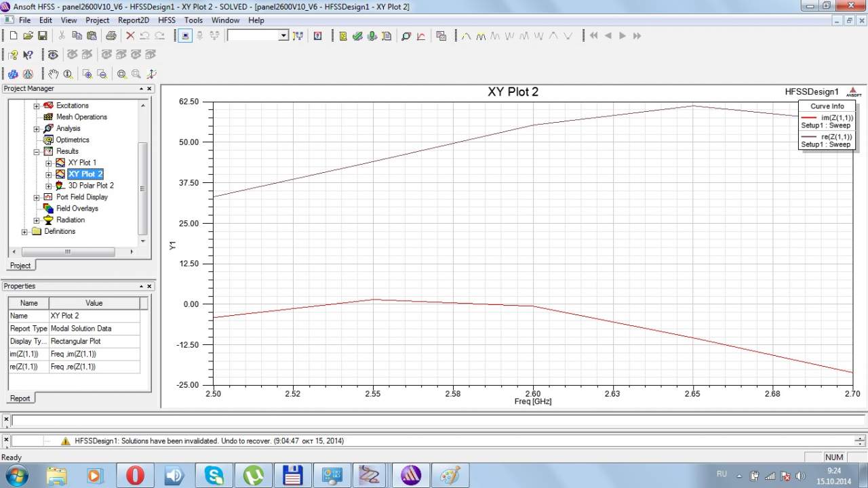868x488 pixels.
Task: Click the Opera browser icon on the taskbar
Action: (135, 475)
